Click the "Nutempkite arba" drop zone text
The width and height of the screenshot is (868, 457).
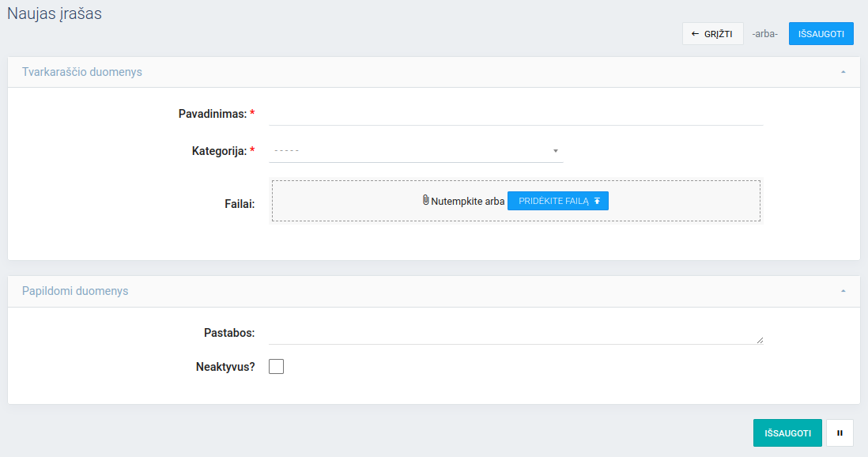point(467,202)
